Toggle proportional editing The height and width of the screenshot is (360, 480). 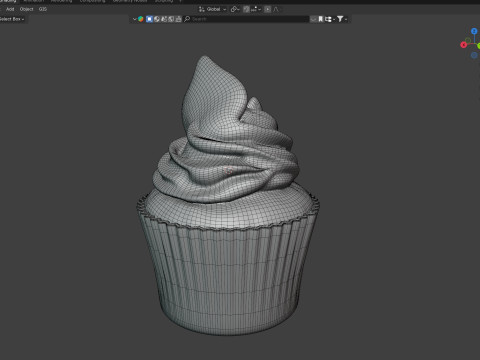[x=267, y=9]
